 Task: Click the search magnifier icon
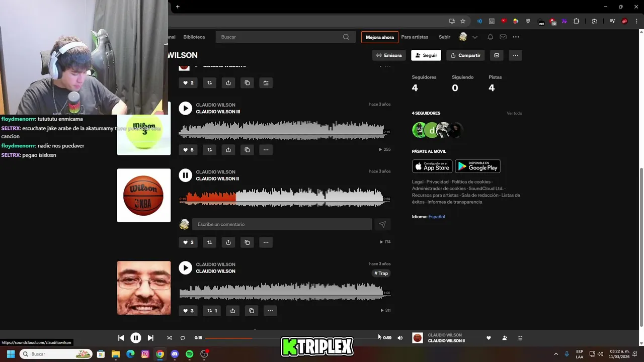(346, 37)
